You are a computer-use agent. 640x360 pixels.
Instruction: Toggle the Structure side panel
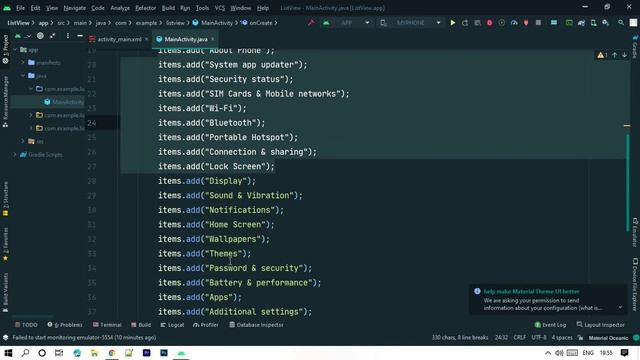point(5,199)
